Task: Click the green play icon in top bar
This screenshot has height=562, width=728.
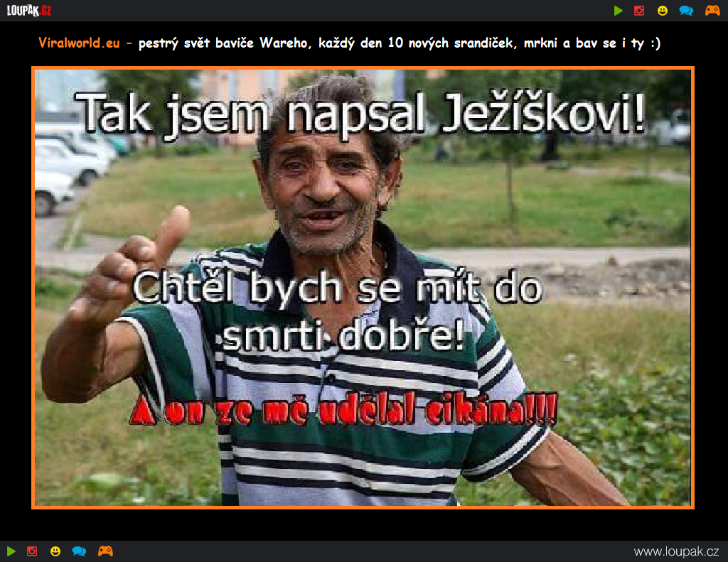Action: [x=619, y=11]
